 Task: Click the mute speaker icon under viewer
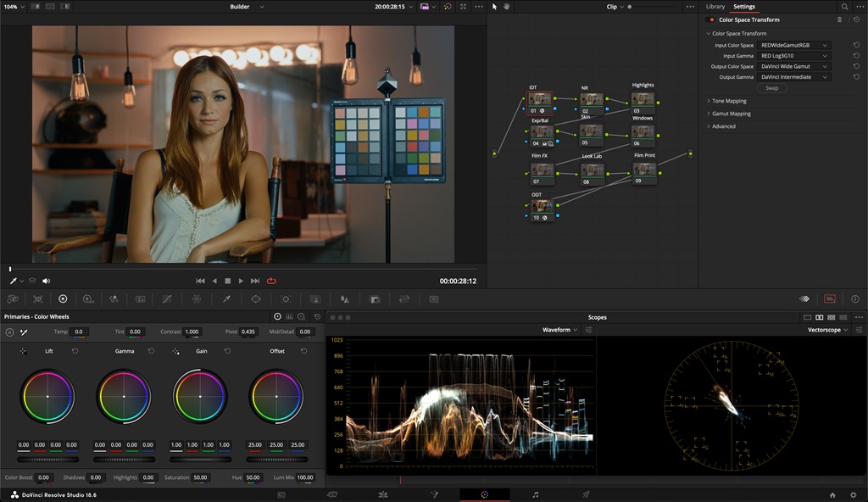click(46, 281)
